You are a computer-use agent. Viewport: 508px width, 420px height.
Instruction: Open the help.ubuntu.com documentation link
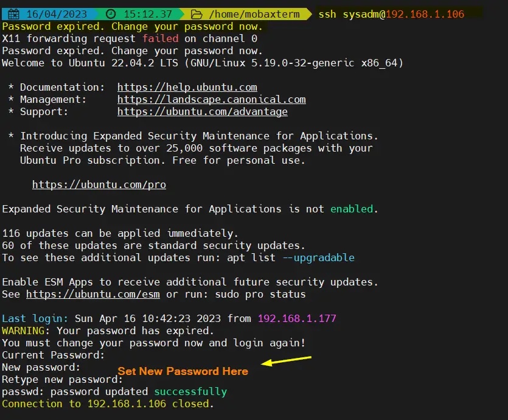pyautogui.click(x=187, y=87)
